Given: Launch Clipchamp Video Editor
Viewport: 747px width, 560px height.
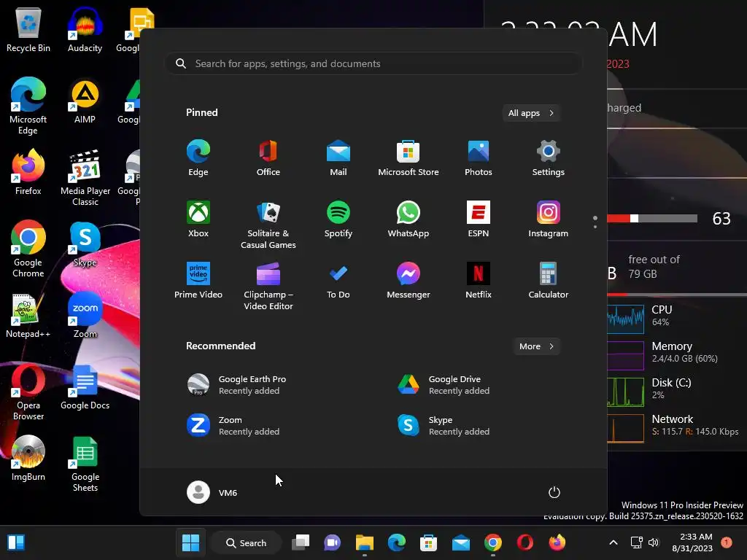Looking at the screenshot, I should (268, 286).
